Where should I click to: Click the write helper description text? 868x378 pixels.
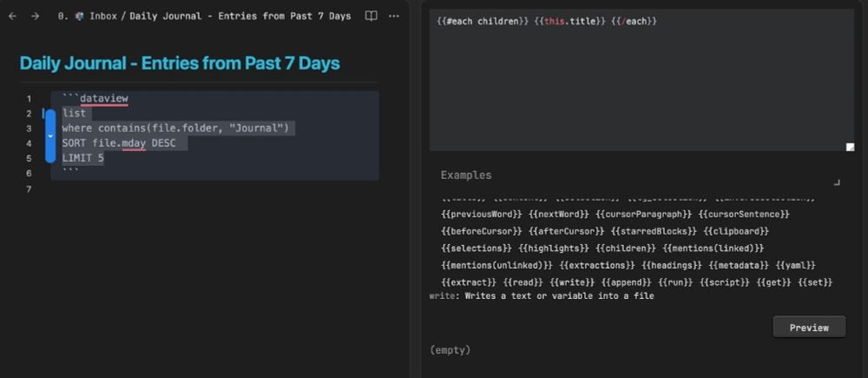coord(542,296)
